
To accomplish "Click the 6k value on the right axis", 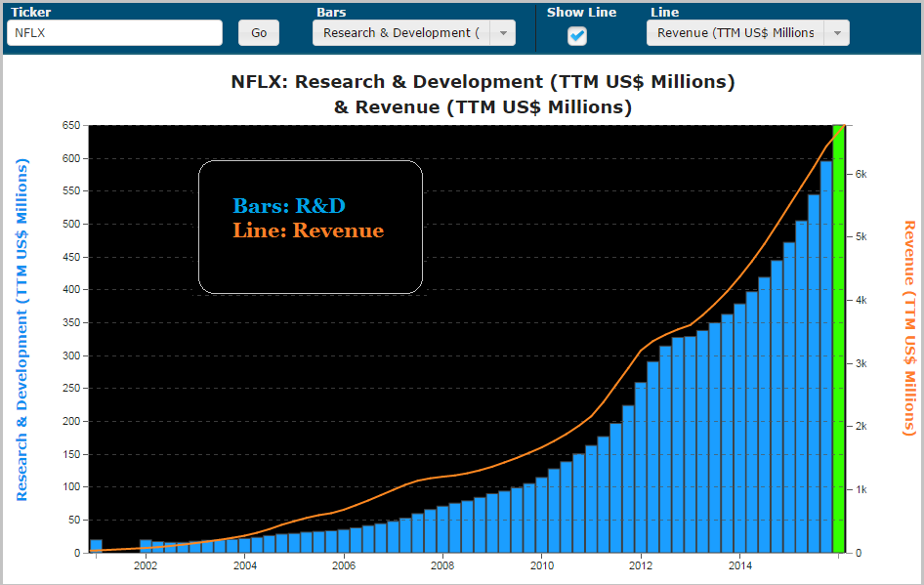I will click(x=861, y=175).
